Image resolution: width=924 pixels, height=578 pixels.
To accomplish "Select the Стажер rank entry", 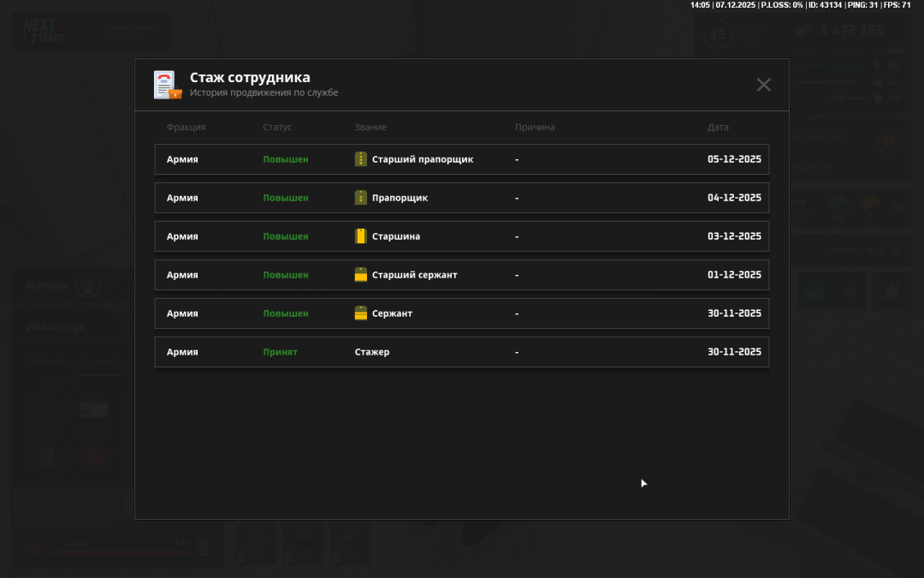I will [x=372, y=352].
